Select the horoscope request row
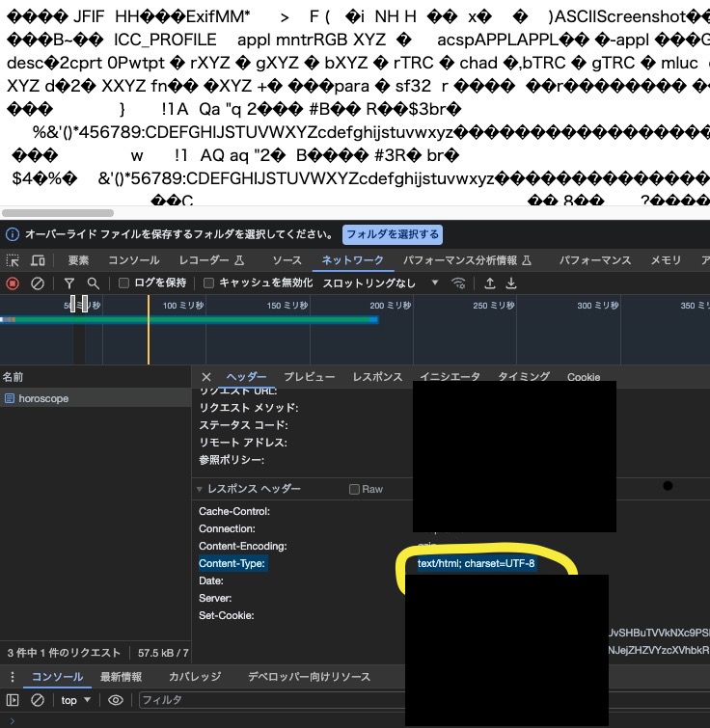 (96, 398)
